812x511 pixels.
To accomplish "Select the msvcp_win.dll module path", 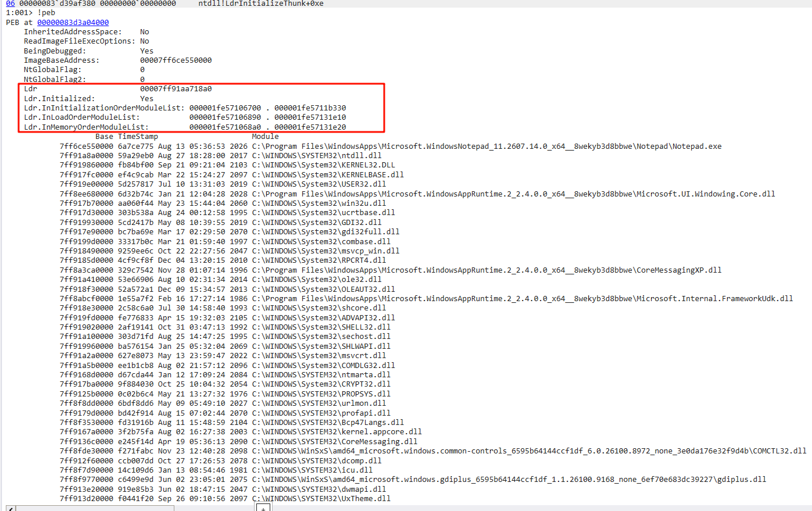I will (325, 251).
